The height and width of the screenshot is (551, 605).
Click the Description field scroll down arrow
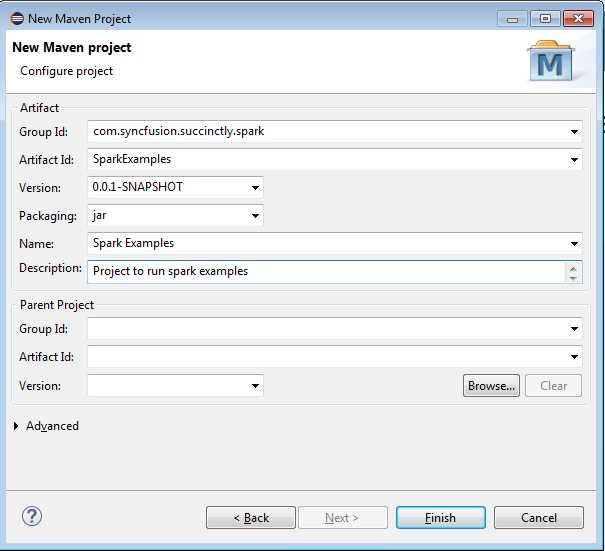pos(573,278)
